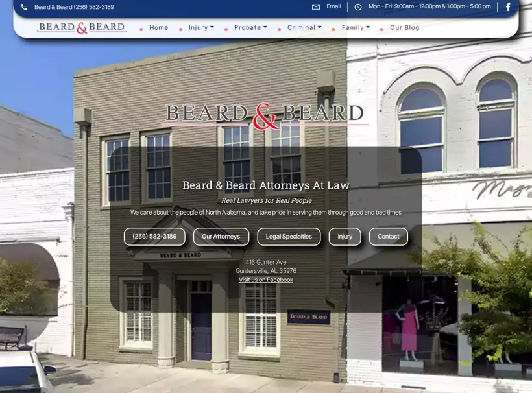Click the Beard & Beard Attorneys At Law heading
The width and height of the screenshot is (532, 393).
pos(266,185)
